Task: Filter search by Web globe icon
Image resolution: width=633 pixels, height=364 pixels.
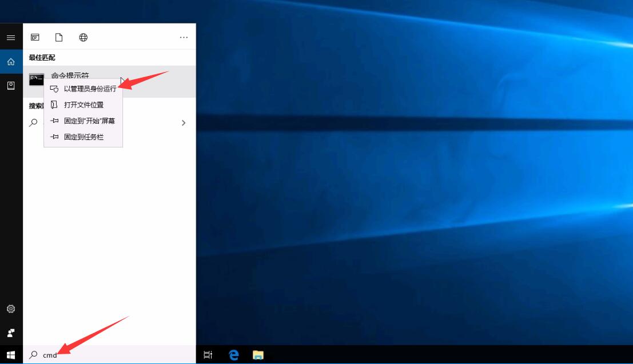Action: click(83, 38)
